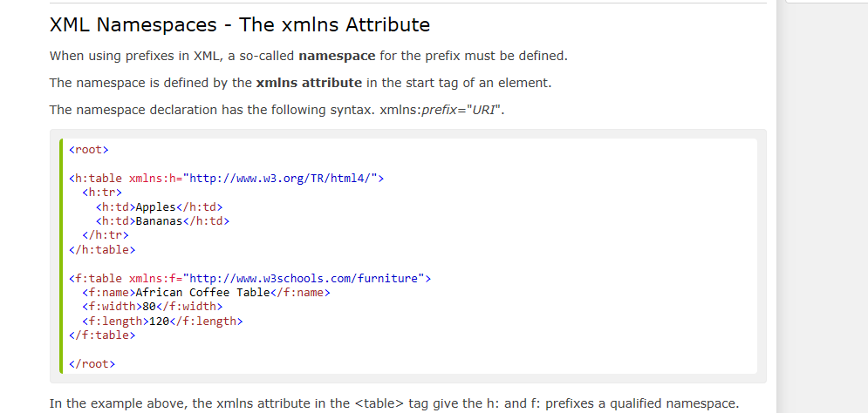Click the bold 'xmlns attribute' text

[x=309, y=83]
